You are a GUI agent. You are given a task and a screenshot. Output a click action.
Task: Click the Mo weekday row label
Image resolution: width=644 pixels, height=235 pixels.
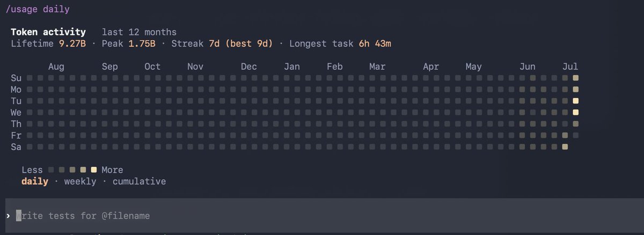[16, 90]
